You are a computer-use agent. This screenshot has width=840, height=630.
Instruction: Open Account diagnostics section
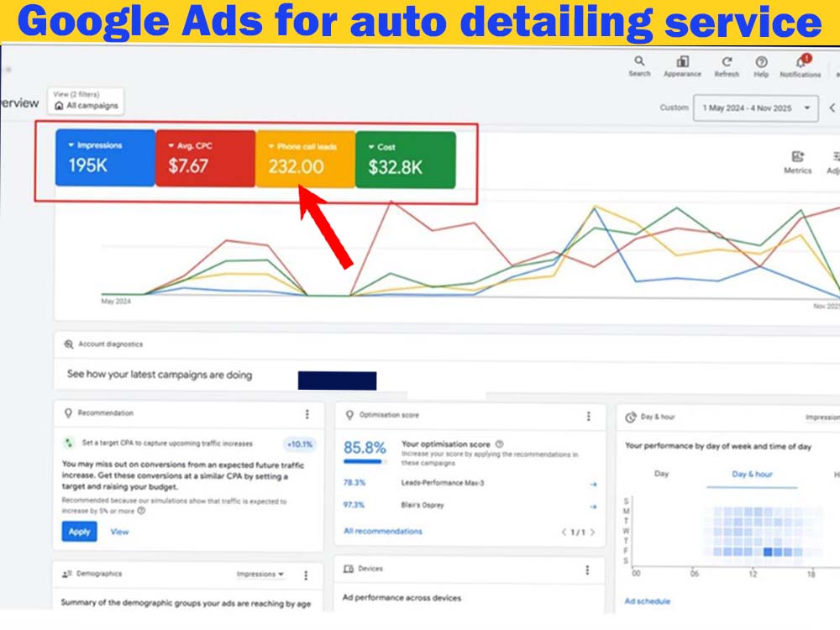tap(110, 344)
